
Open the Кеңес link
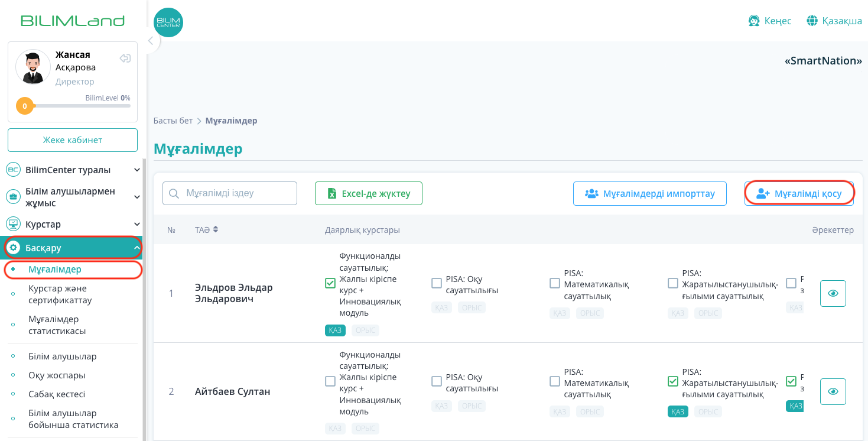770,21
